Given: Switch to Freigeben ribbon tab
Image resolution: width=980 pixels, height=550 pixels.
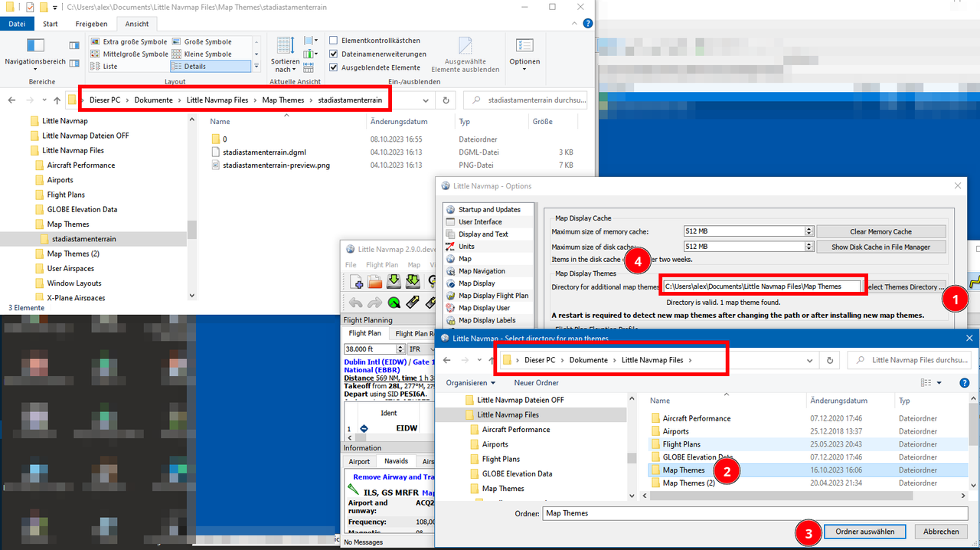Looking at the screenshot, I should coord(91,24).
